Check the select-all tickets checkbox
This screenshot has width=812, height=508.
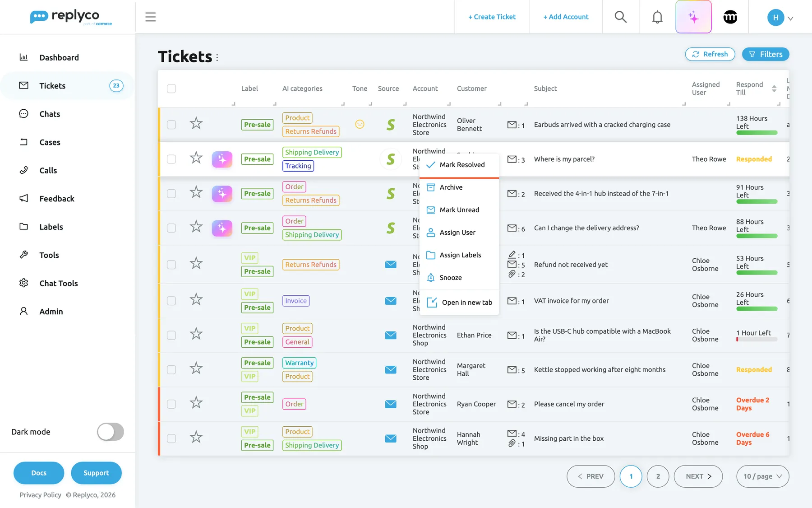point(171,89)
